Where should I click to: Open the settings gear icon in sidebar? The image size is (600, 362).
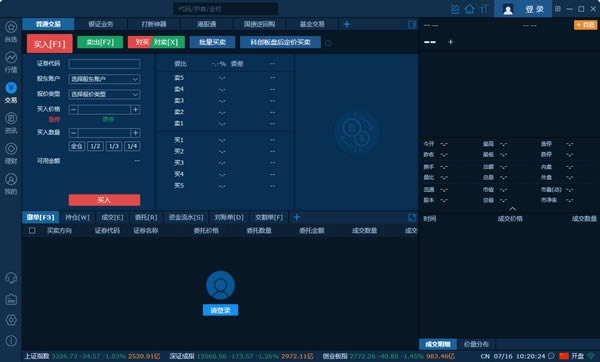tap(11, 320)
